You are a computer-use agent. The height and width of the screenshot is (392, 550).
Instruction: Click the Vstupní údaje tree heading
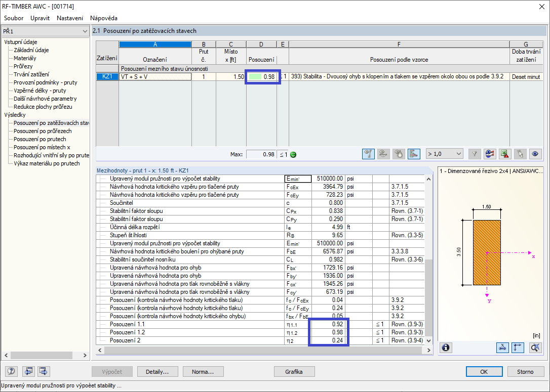(x=21, y=42)
